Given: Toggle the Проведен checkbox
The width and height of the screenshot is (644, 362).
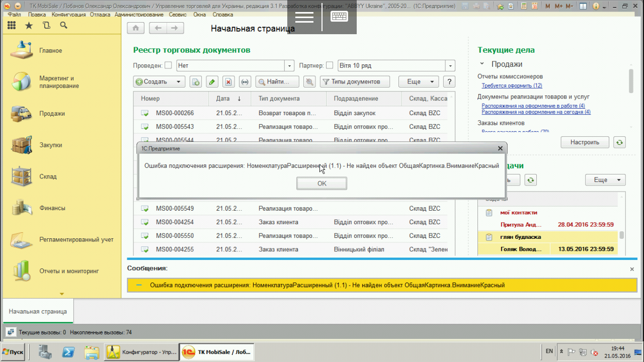Looking at the screenshot, I should coord(168,65).
